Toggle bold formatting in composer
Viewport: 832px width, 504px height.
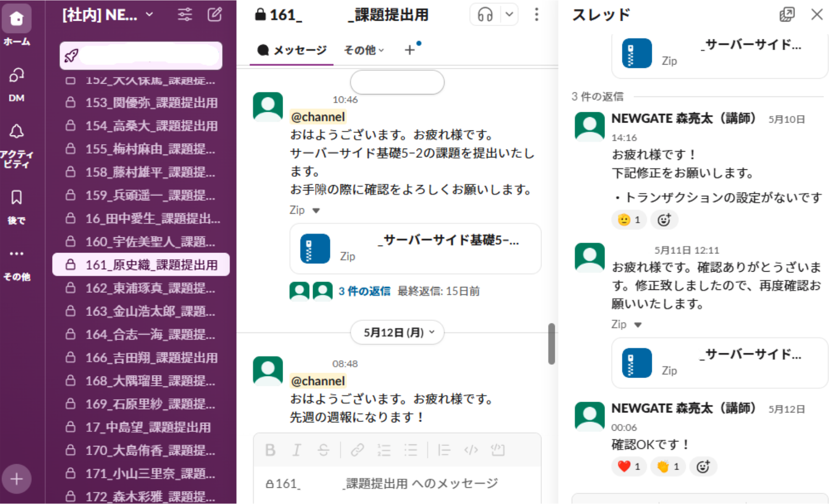tap(270, 450)
